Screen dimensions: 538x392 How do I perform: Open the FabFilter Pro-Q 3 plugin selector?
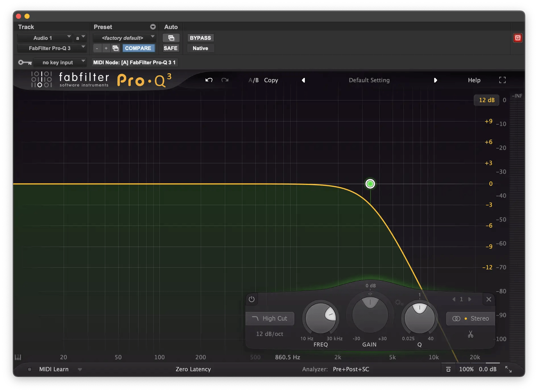click(51, 48)
